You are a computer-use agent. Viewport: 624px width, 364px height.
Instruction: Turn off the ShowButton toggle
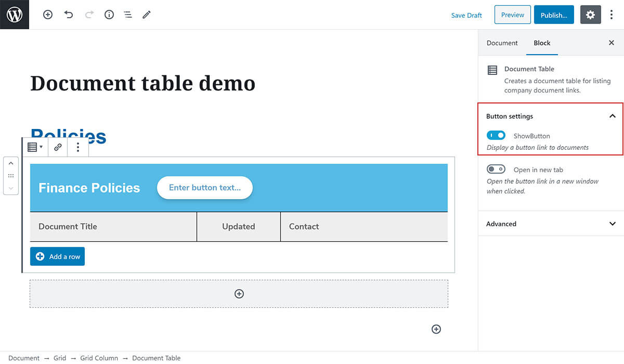point(496,136)
